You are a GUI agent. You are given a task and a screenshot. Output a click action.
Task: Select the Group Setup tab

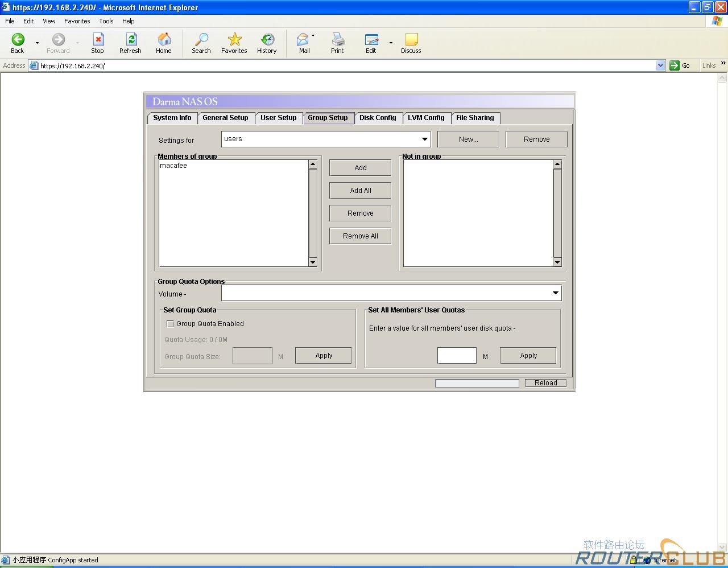point(328,118)
